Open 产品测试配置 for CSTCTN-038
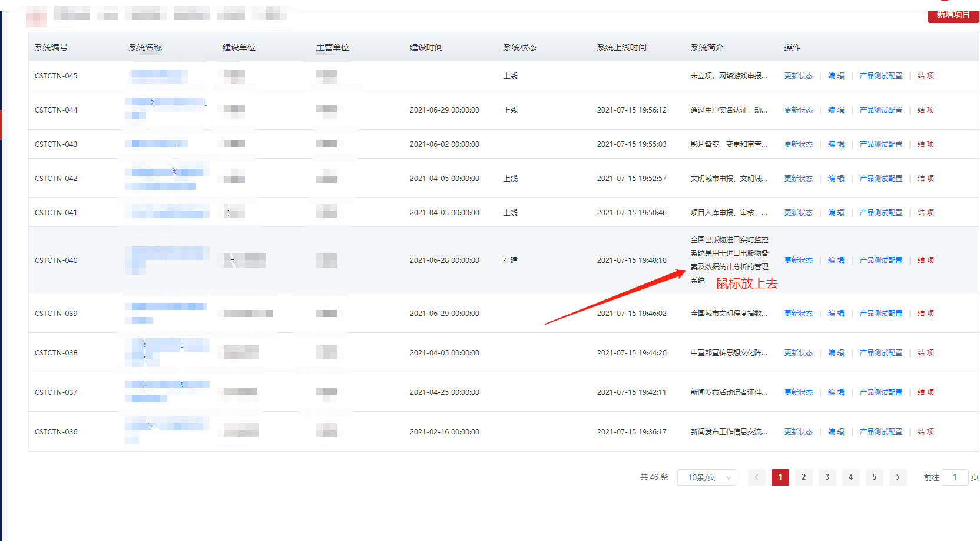Image resolution: width=980 pixels, height=541 pixels. (x=880, y=353)
